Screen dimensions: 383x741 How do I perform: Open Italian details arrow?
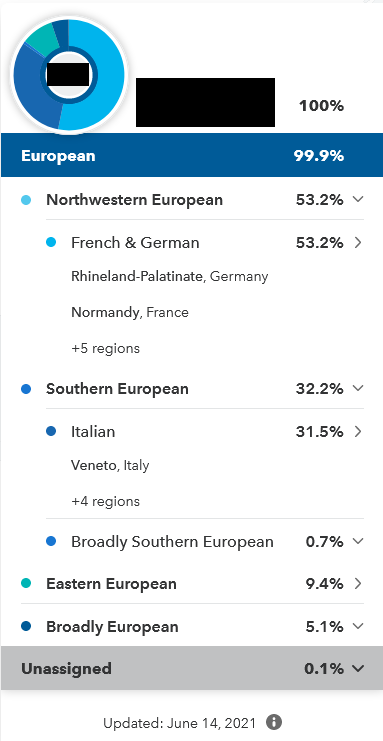358,431
